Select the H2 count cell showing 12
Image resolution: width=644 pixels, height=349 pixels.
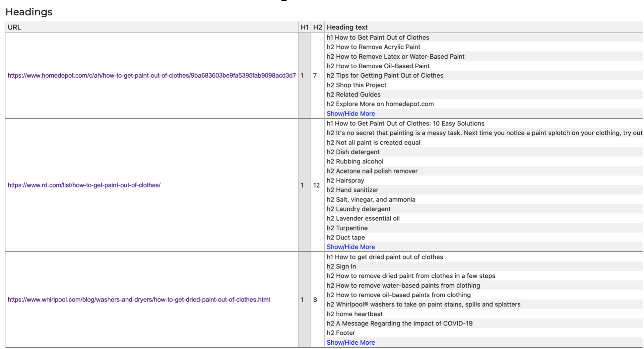click(x=316, y=185)
